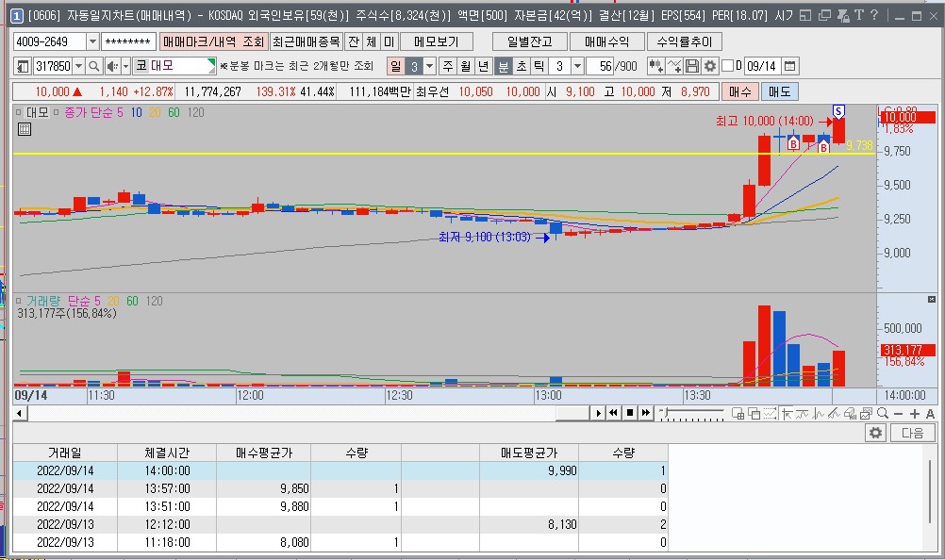The height and width of the screenshot is (560, 945).
Task: Open the date calendar picker icon
Action: [790, 66]
